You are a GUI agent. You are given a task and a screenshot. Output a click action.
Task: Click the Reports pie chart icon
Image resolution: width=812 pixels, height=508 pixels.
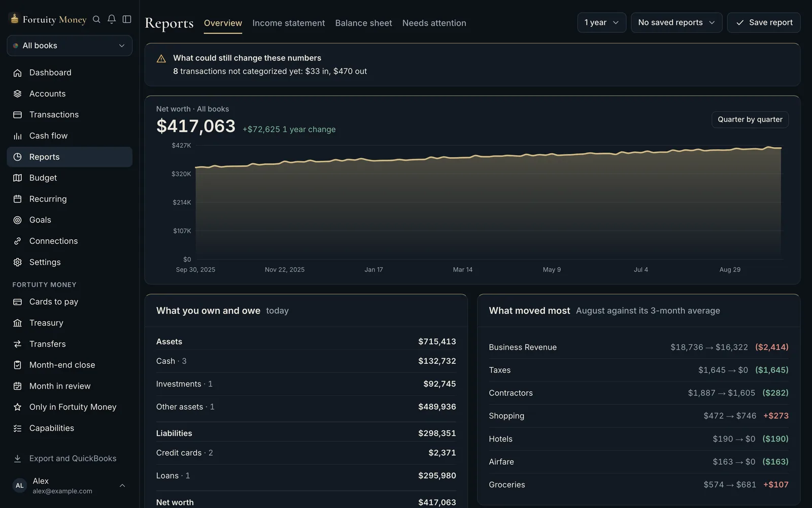point(17,157)
